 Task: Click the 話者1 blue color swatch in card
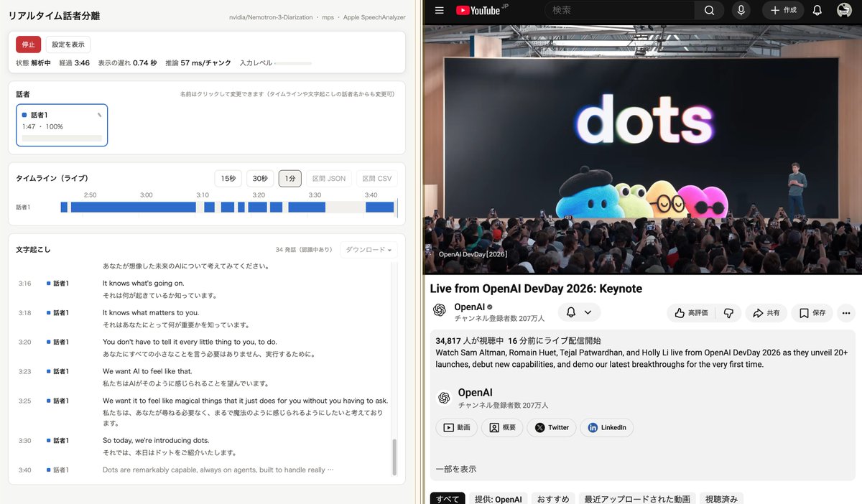pyautogui.click(x=24, y=115)
